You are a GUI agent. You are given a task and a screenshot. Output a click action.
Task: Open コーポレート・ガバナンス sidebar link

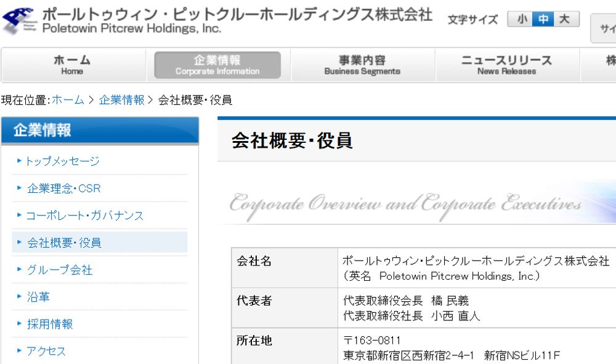(85, 216)
